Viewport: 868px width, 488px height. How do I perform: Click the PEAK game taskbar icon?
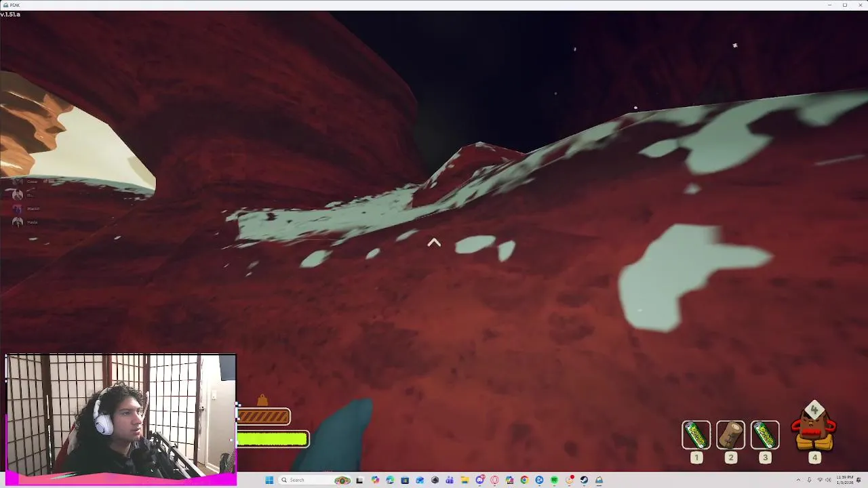pos(599,480)
